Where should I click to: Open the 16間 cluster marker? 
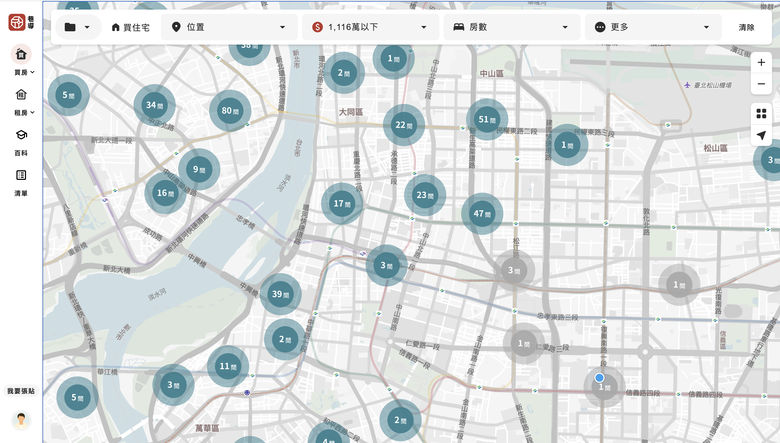point(165,193)
